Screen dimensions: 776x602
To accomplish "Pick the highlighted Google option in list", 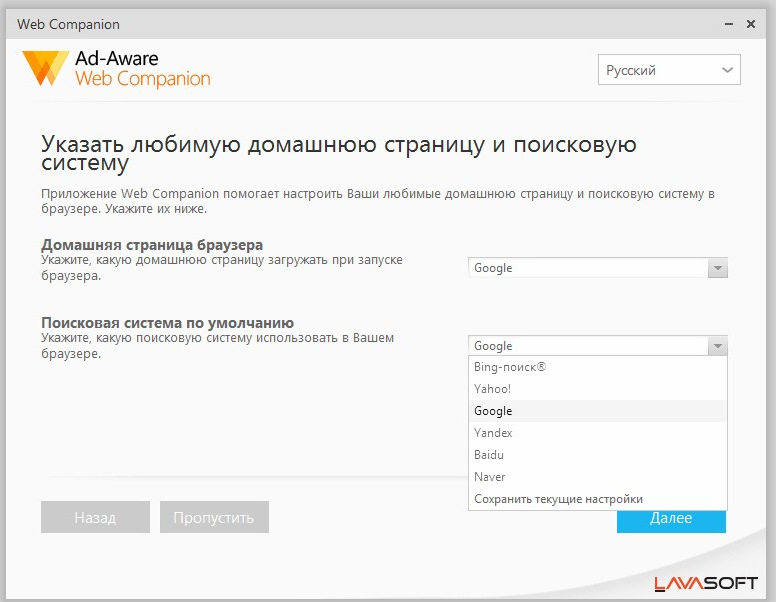I will point(598,411).
